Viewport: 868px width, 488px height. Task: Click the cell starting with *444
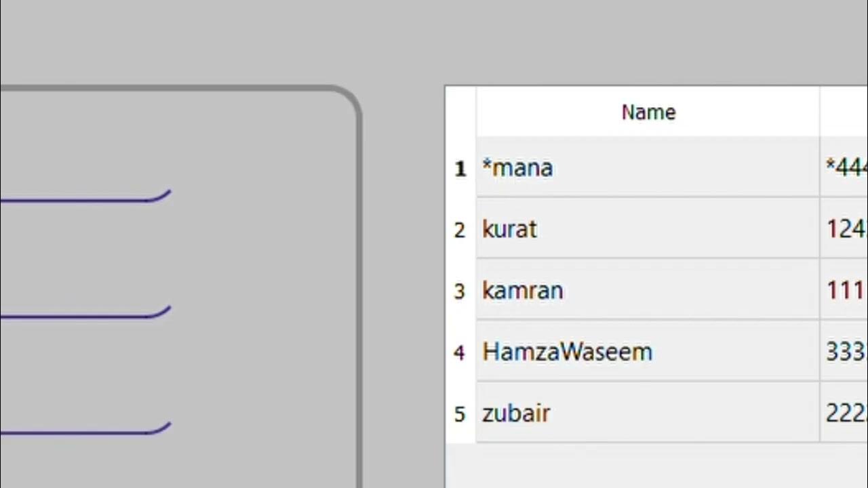(x=845, y=168)
